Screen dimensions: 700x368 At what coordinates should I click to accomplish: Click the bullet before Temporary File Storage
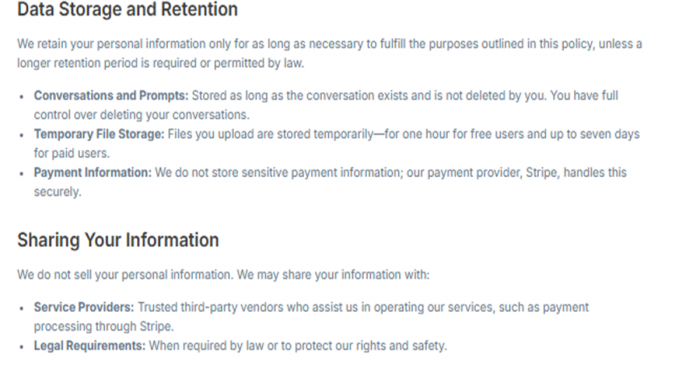click(x=21, y=135)
